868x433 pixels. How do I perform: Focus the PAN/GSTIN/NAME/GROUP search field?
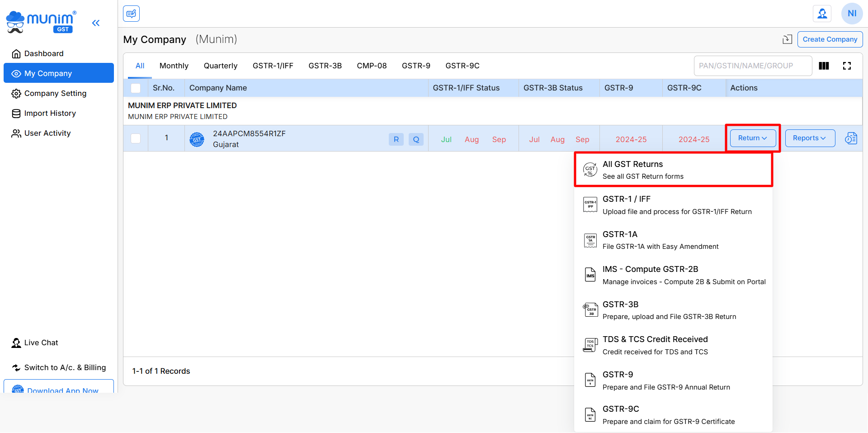[753, 66]
